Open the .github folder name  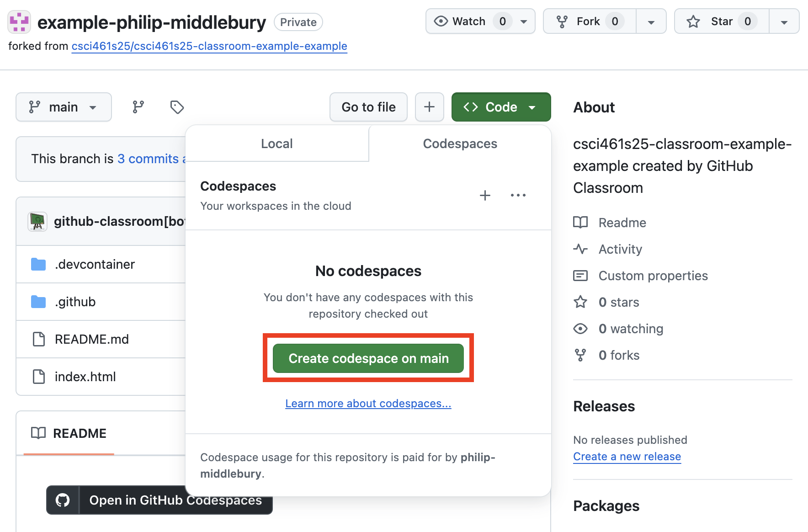[x=75, y=302]
